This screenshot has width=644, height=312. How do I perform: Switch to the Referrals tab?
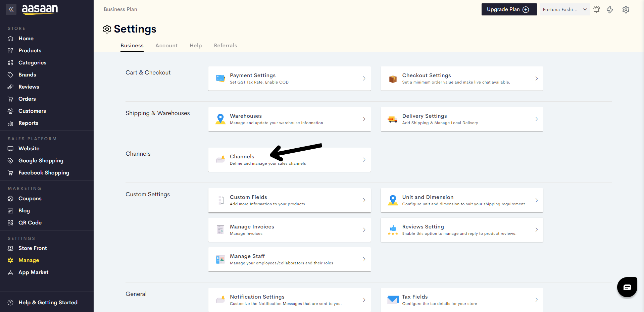click(226, 46)
